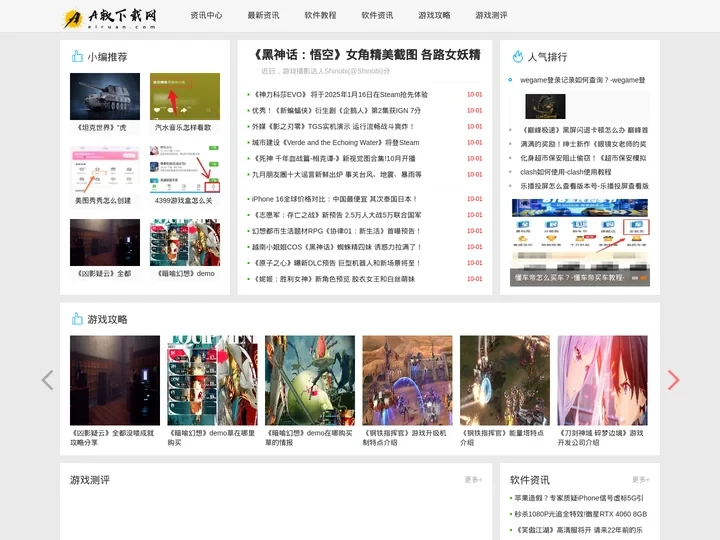Open 《钢铁指挥官》游戏升级机制特点介绍 card

pyautogui.click(x=407, y=390)
